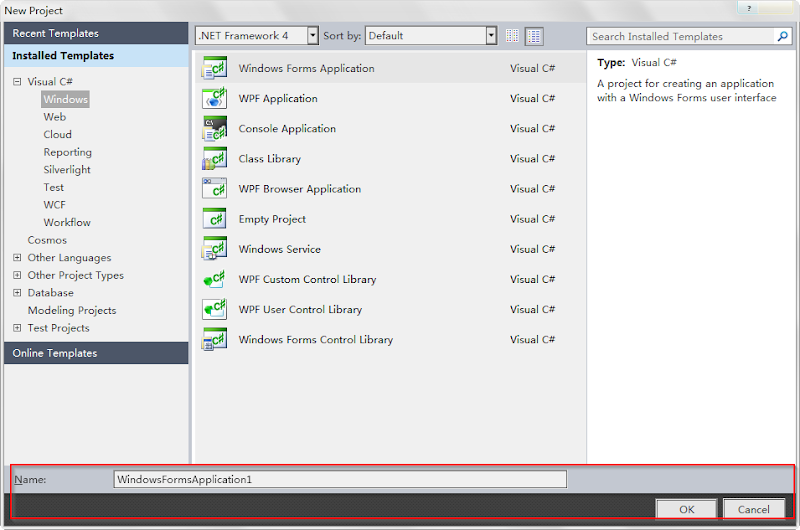Select the Web category
The height and width of the screenshot is (530, 800).
tap(55, 117)
